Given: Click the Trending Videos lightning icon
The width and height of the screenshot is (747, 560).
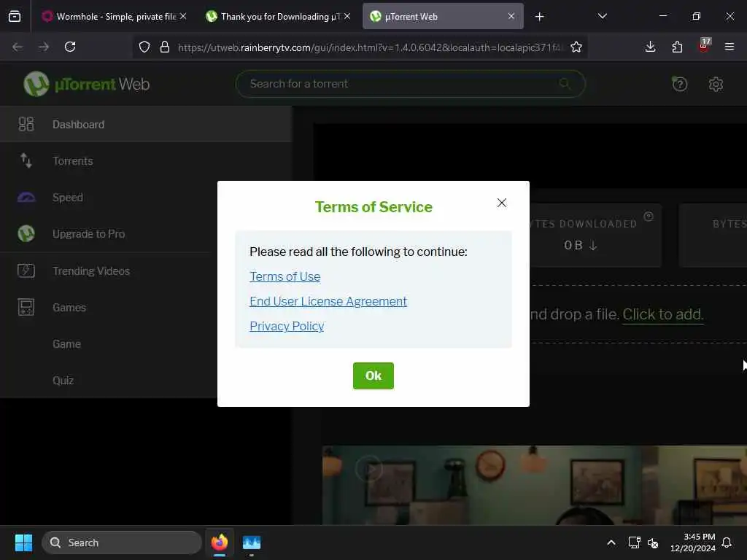Looking at the screenshot, I should tap(26, 271).
